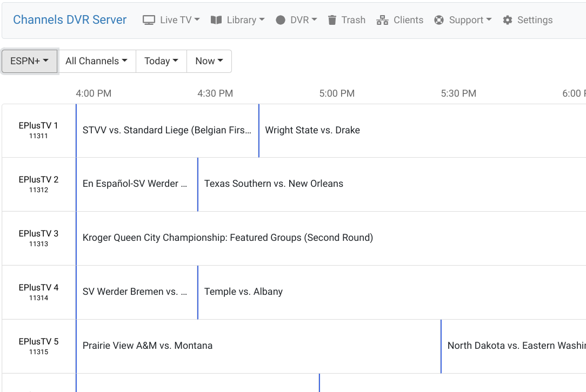Open the Wright State vs. Drake program
Viewport: 586px width, 392px height.
[x=312, y=130]
